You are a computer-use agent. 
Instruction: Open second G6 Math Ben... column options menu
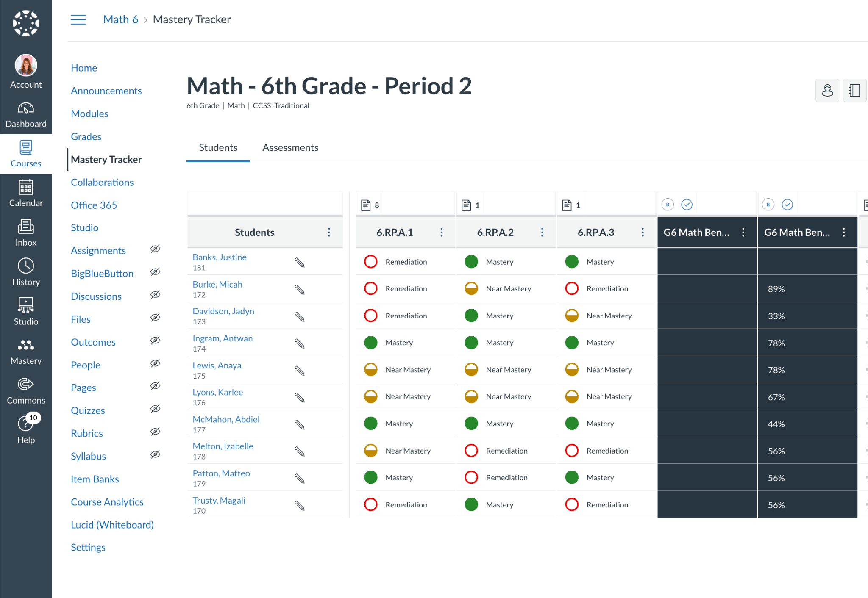pyautogui.click(x=844, y=232)
